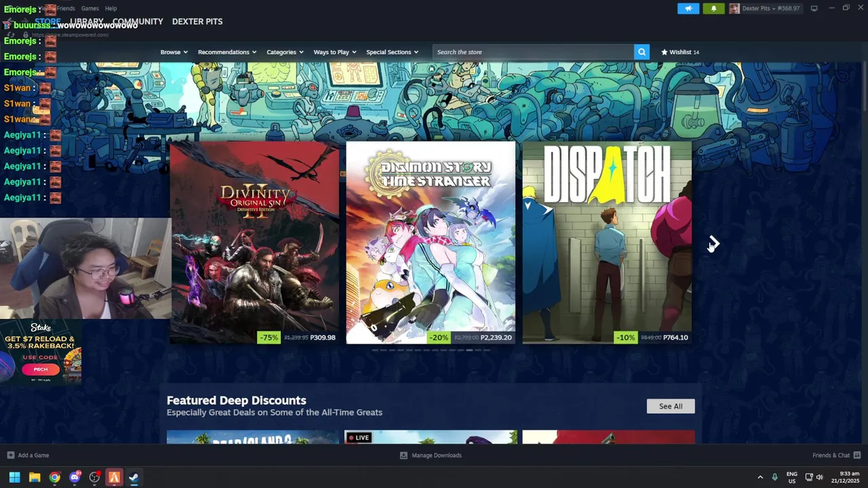Switch to the COMMUNITY tab
Screen dimensions: 868x488
click(x=138, y=22)
